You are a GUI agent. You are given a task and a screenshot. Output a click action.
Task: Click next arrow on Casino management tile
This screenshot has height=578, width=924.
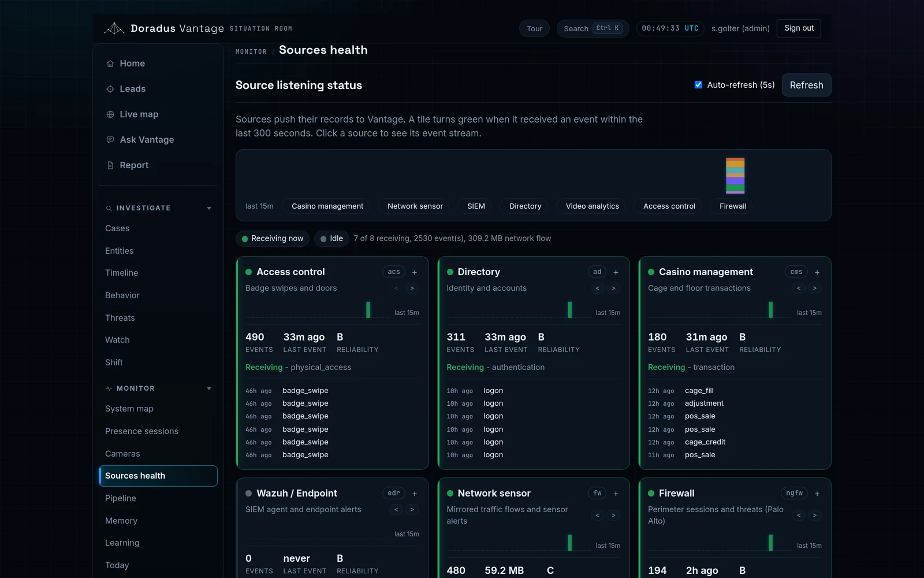click(814, 288)
